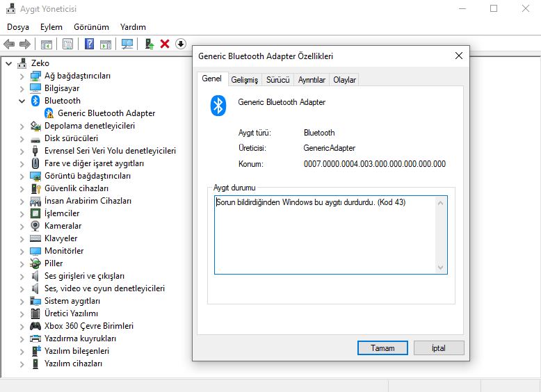The width and height of the screenshot is (541, 392).
Task: Click the Kameralar webcam icon
Action: (35, 226)
